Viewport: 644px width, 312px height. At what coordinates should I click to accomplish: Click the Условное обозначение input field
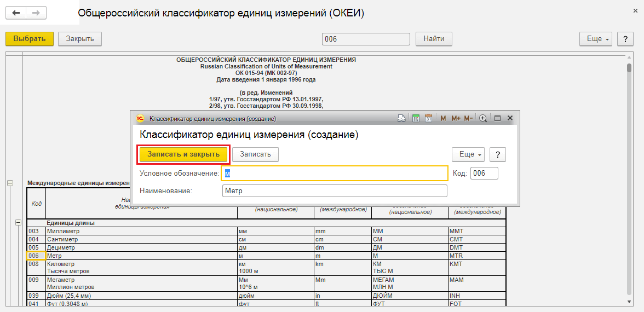pyautogui.click(x=334, y=174)
